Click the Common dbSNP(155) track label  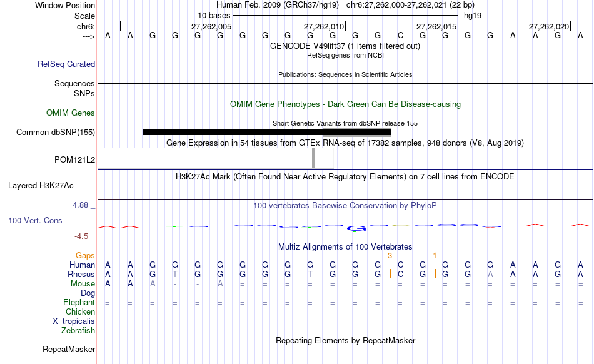click(x=56, y=132)
